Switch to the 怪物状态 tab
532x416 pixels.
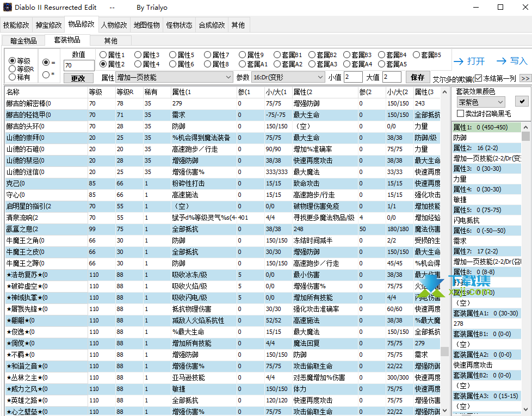(179, 25)
